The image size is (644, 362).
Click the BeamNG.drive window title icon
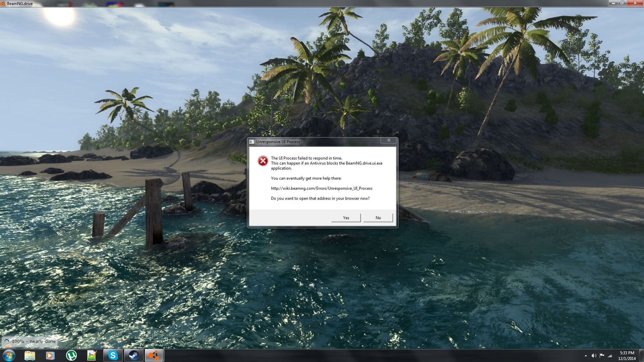[x=3, y=3]
